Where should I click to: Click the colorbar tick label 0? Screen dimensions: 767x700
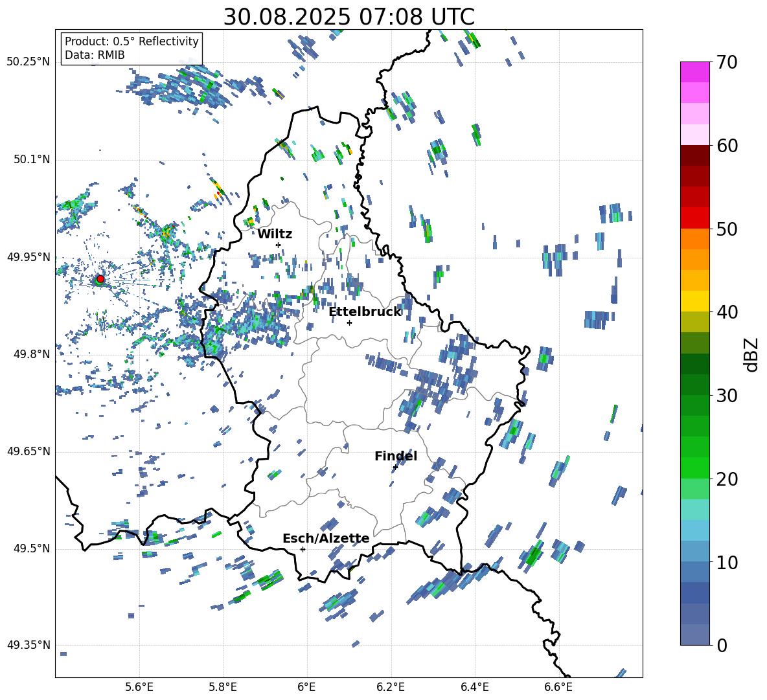point(722,646)
